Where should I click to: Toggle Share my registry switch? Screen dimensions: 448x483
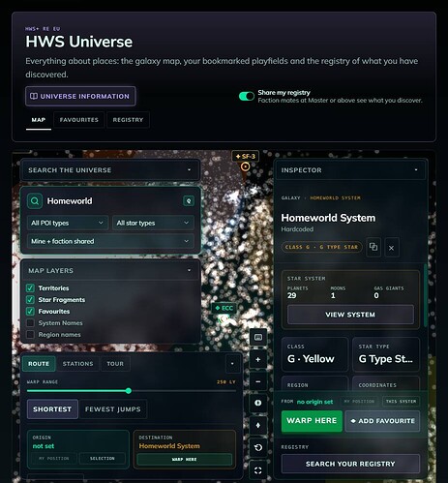click(247, 96)
